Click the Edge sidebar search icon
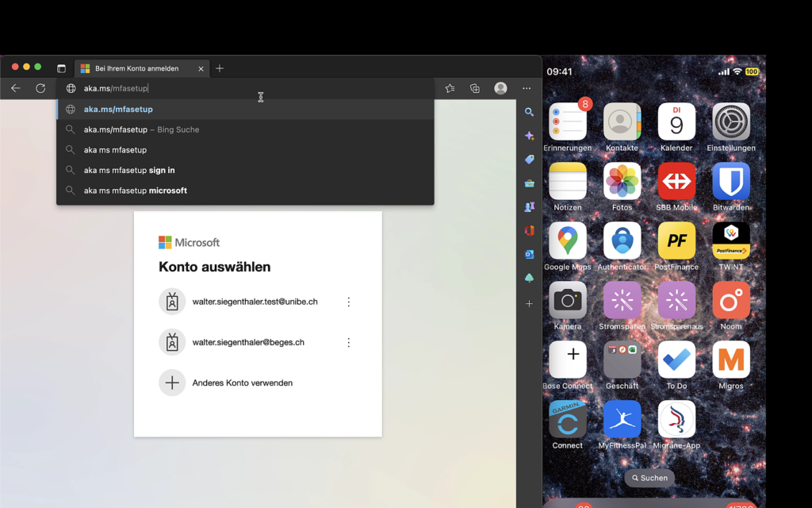The width and height of the screenshot is (812, 508). [529, 113]
